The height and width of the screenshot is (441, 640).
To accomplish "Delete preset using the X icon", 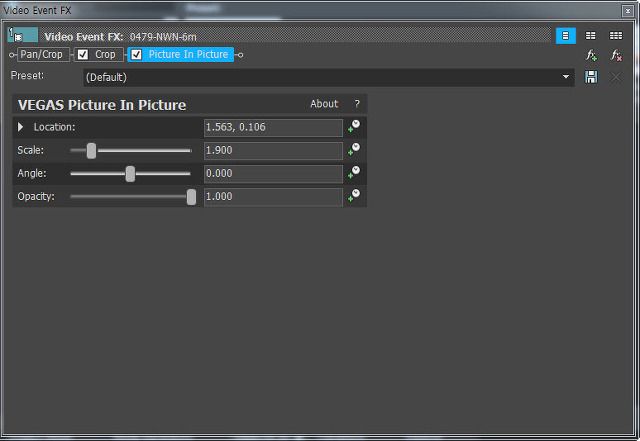I will click(616, 77).
